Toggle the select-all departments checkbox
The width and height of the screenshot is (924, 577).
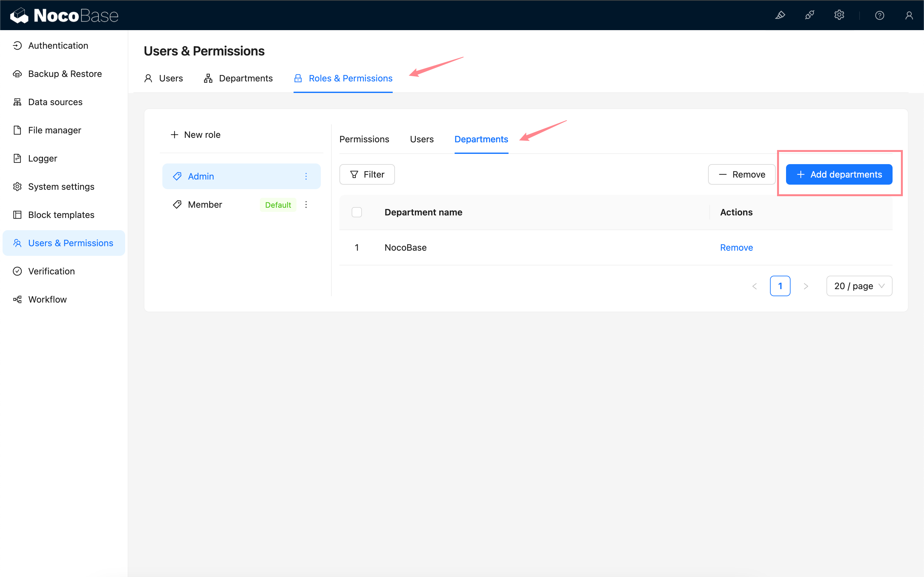tap(357, 212)
